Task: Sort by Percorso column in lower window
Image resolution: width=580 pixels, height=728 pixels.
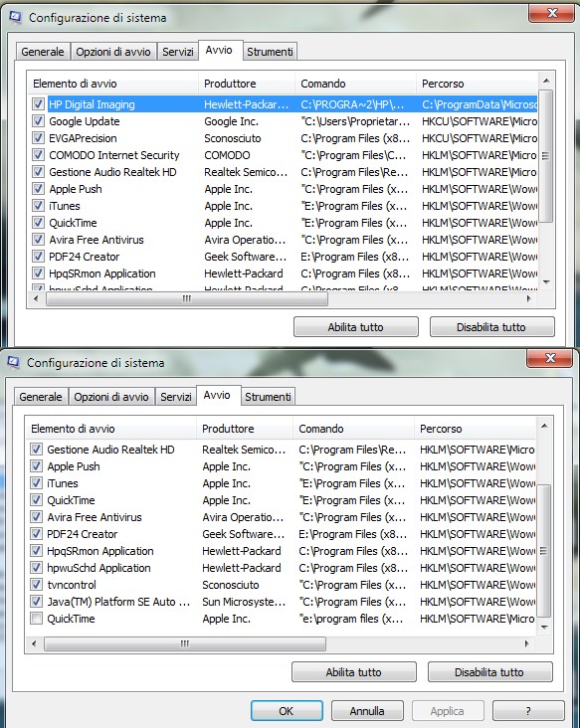Action: 476,429
